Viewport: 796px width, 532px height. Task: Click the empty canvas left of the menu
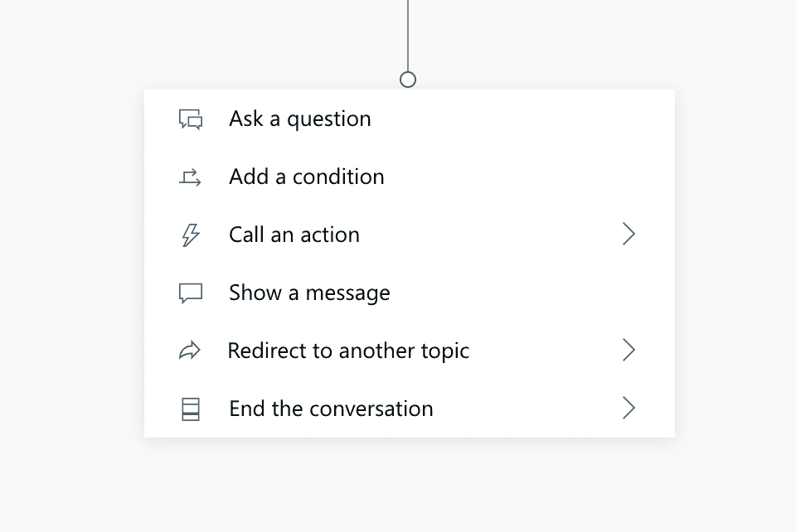pos(71,264)
